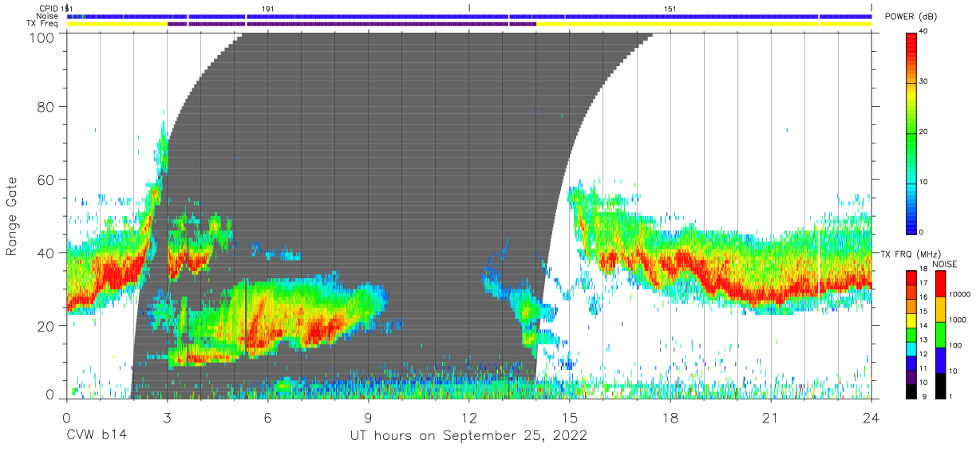The image size is (980, 452).
Task: Click the 20 tick on the Range Gate axis
Action: [x=47, y=326]
